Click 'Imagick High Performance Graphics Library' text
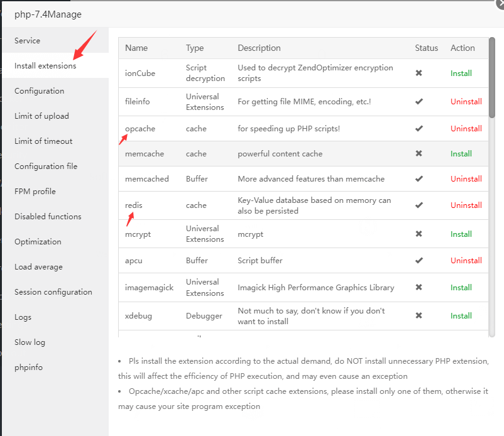Image resolution: width=504 pixels, height=436 pixels. [316, 288]
